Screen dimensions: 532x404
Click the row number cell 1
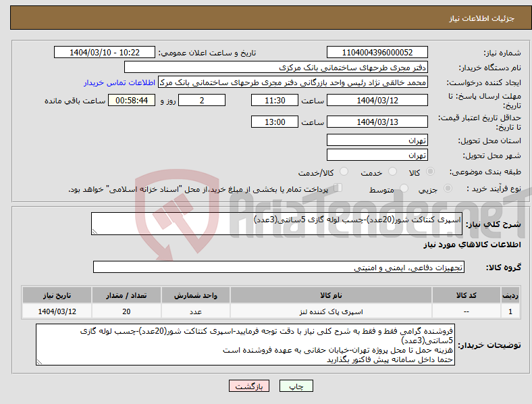pos(510,311)
